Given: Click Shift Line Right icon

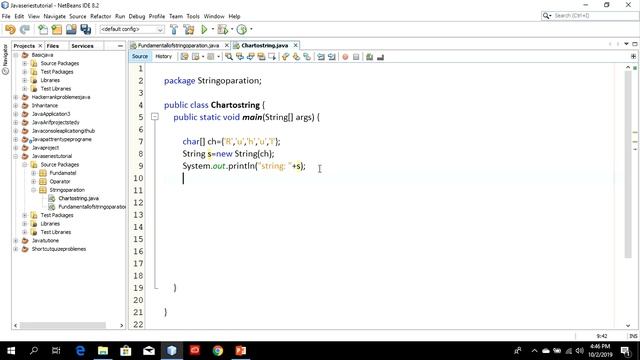Looking at the screenshot, I should pos(331,57).
